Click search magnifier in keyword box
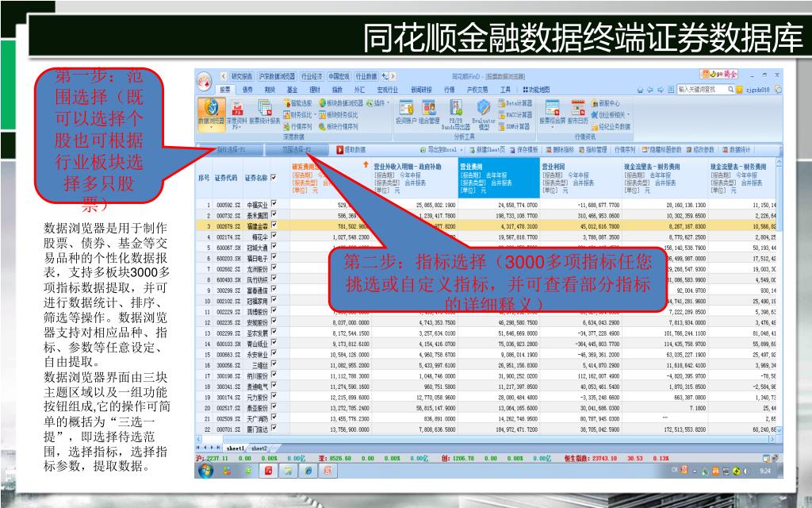The height and width of the screenshot is (508, 812). coord(730,89)
